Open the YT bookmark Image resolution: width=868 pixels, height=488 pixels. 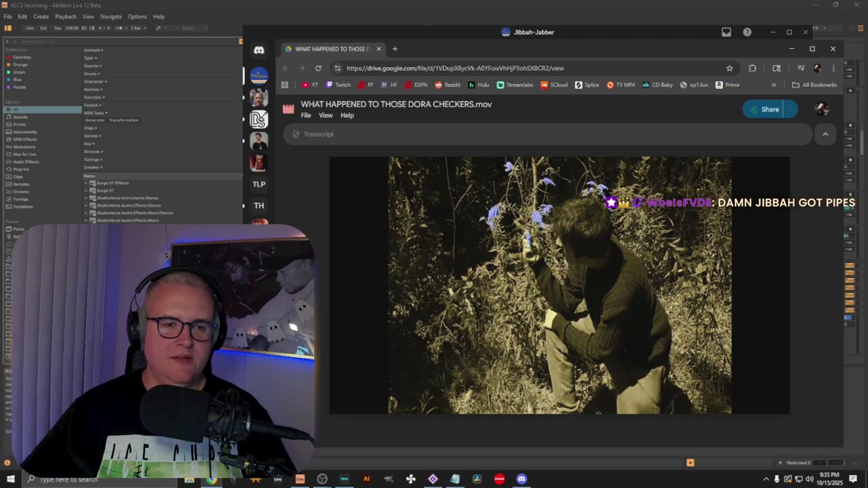click(310, 85)
